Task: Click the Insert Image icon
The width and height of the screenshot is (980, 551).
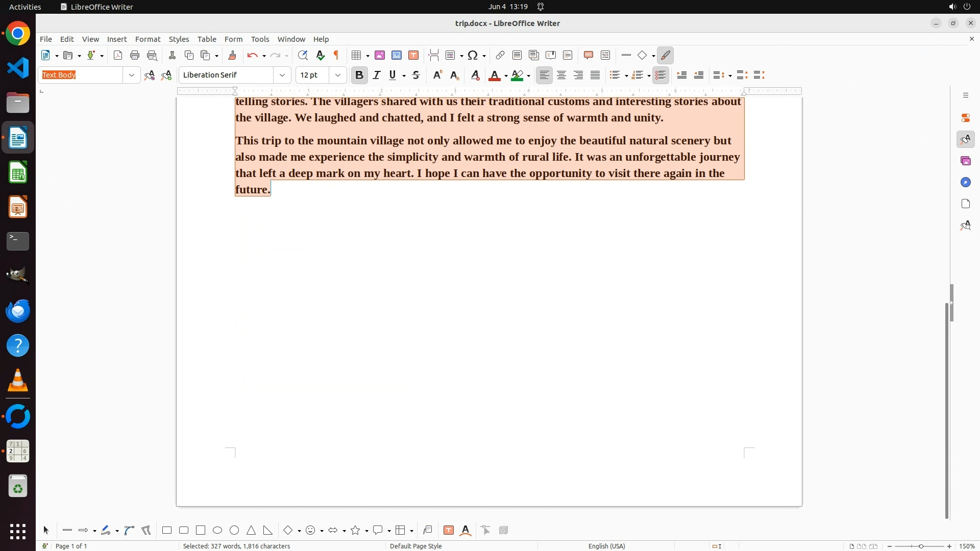Action: tap(380, 55)
